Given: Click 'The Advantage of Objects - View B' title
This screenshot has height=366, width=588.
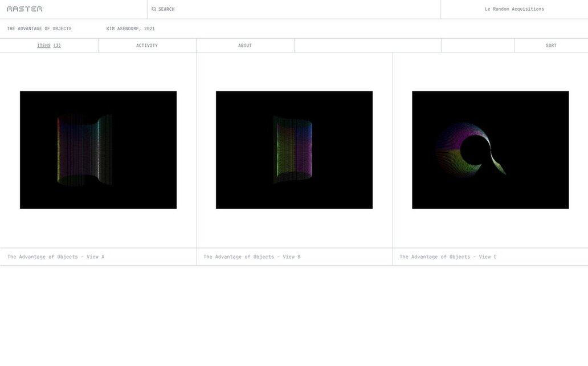Looking at the screenshot, I should coord(252,257).
